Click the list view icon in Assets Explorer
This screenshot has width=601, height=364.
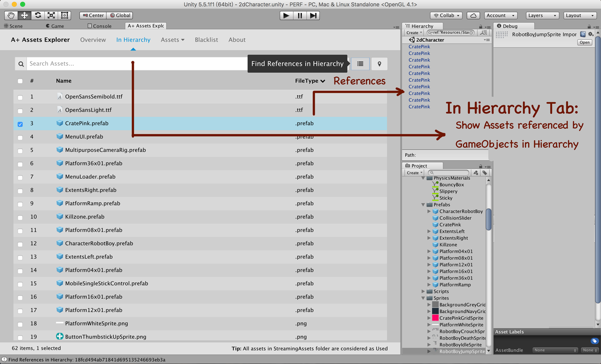[x=360, y=63]
